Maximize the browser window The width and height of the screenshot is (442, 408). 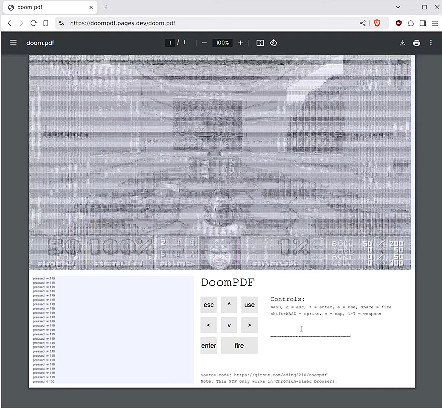(424, 7)
